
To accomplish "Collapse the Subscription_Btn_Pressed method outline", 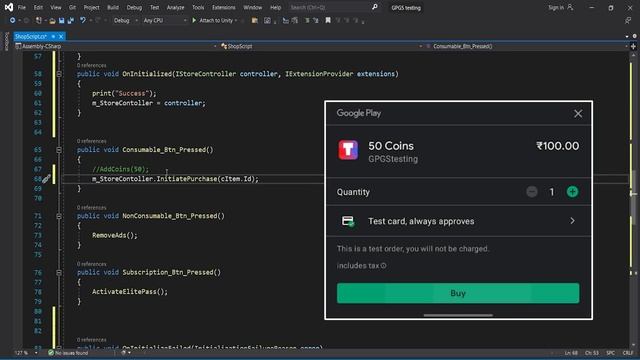I will click(x=59, y=272).
